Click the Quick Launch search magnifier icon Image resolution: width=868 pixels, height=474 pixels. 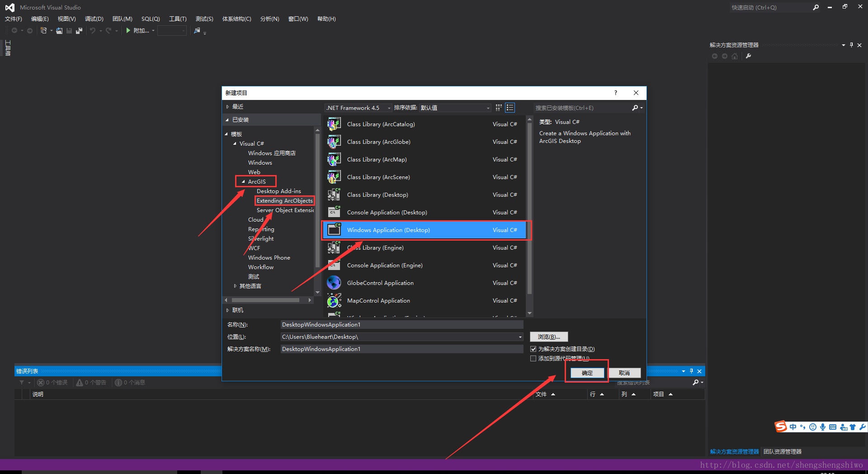[816, 7]
